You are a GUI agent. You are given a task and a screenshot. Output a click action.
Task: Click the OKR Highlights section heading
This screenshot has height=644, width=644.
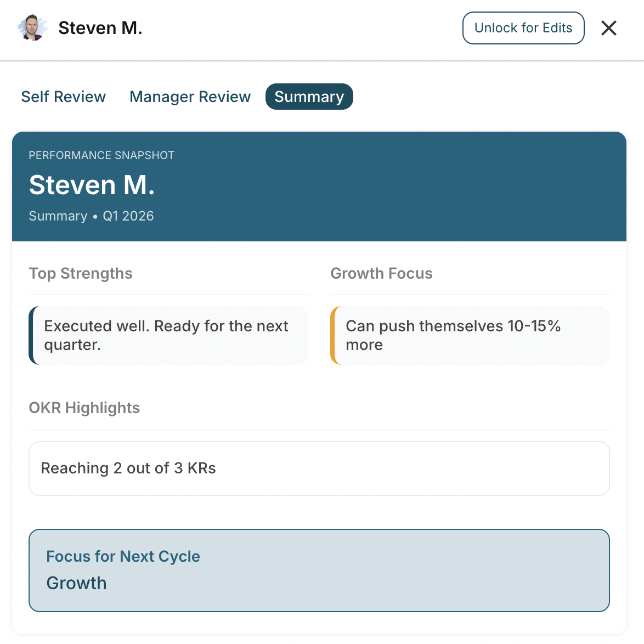coord(84,408)
